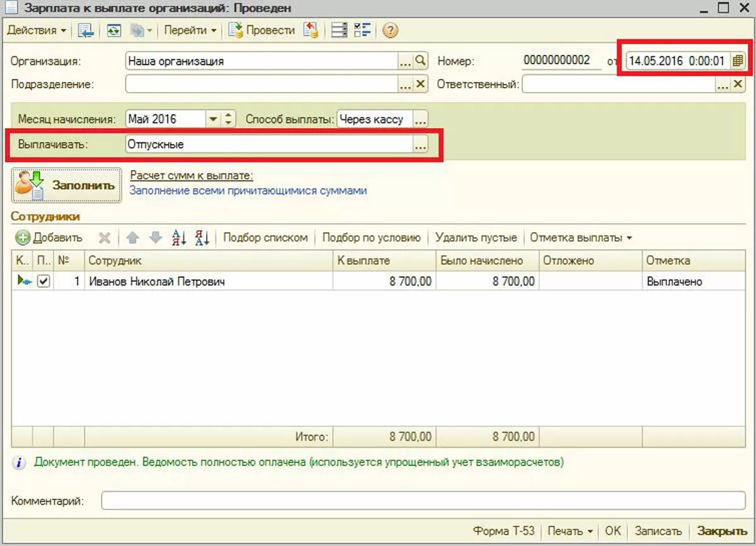
Task: Move row up with arrow icon
Action: point(132,238)
